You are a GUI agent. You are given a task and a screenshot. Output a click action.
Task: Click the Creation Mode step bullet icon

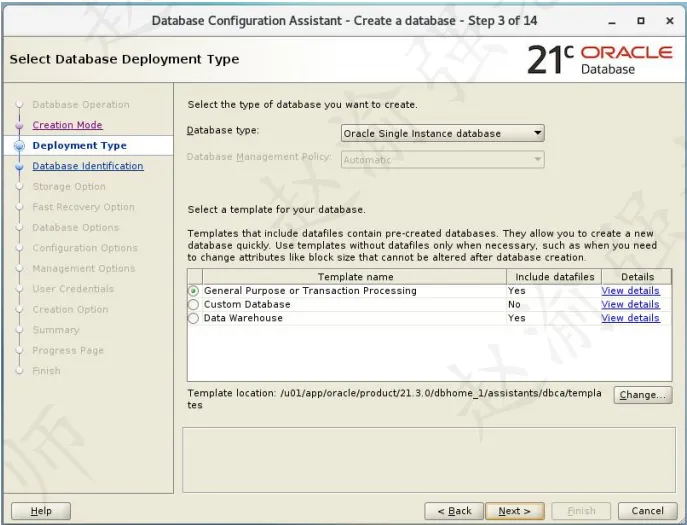click(x=19, y=126)
